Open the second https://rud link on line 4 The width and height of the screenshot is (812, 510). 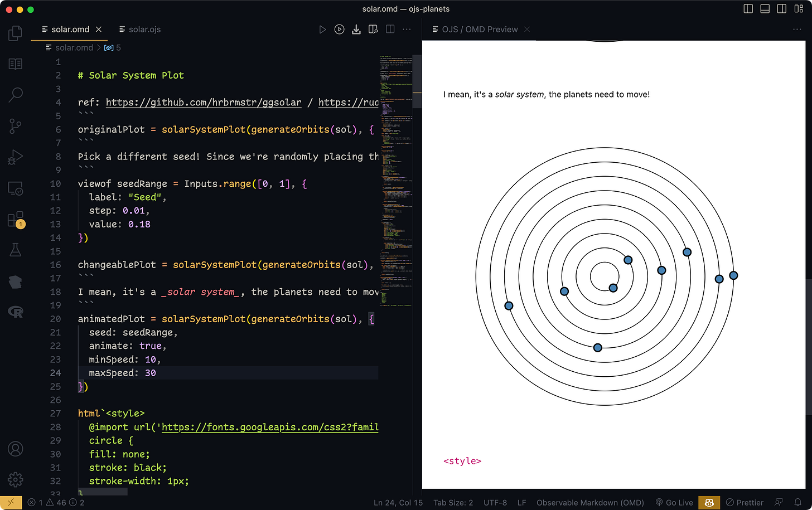click(349, 103)
